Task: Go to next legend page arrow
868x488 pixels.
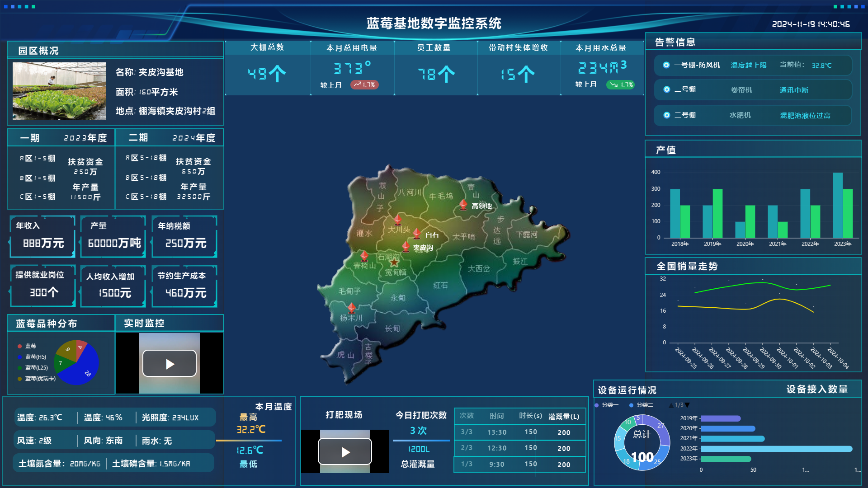Action: pyautogui.click(x=688, y=405)
